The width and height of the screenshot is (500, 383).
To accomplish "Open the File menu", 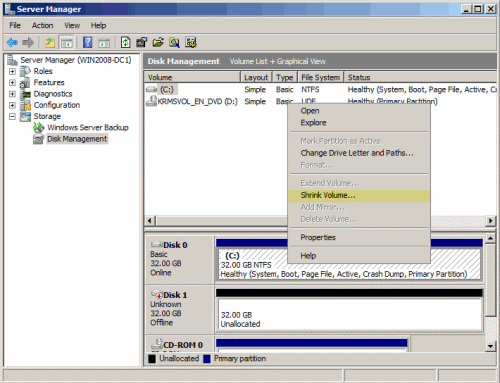I will [15, 25].
